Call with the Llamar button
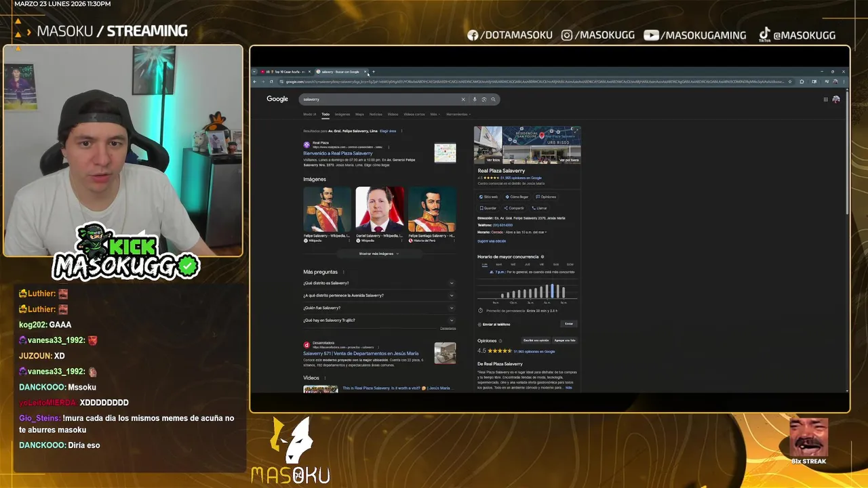 click(540, 208)
